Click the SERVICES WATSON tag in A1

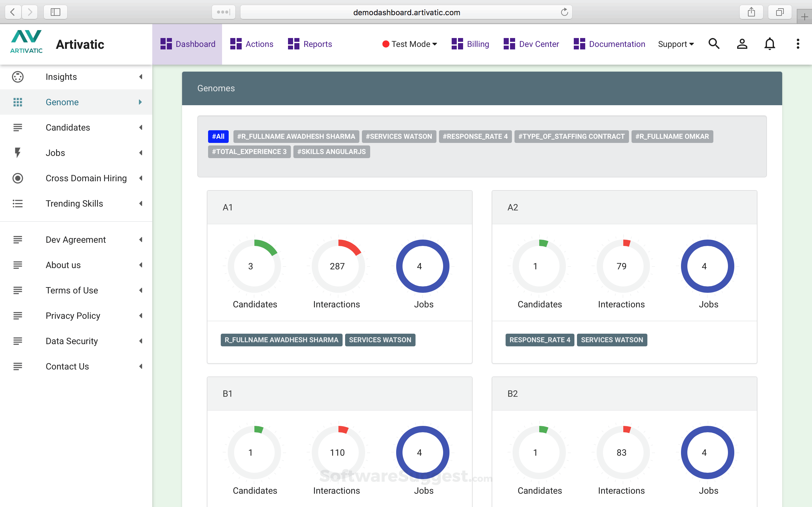(x=380, y=340)
